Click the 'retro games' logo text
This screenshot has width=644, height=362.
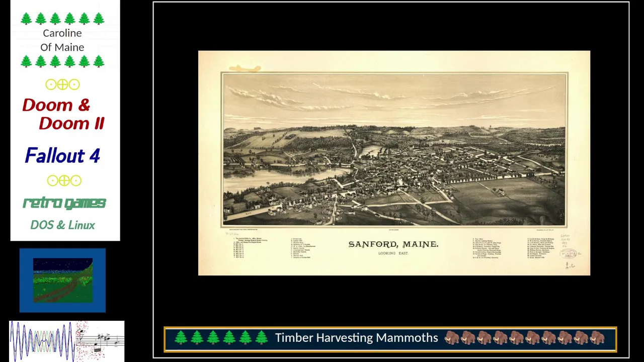(64, 203)
